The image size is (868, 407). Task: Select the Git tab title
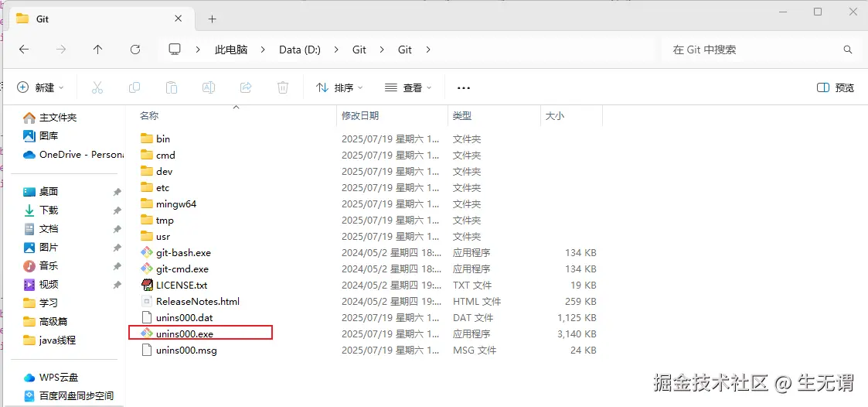coord(43,19)
